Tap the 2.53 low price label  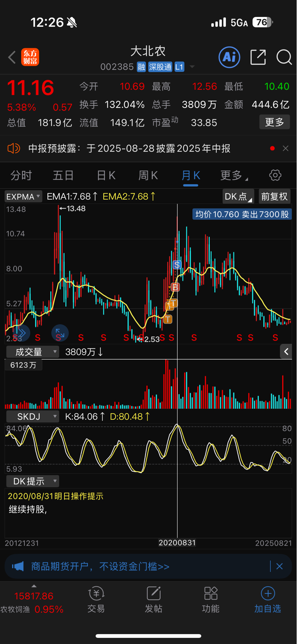[x=148, y=339]
